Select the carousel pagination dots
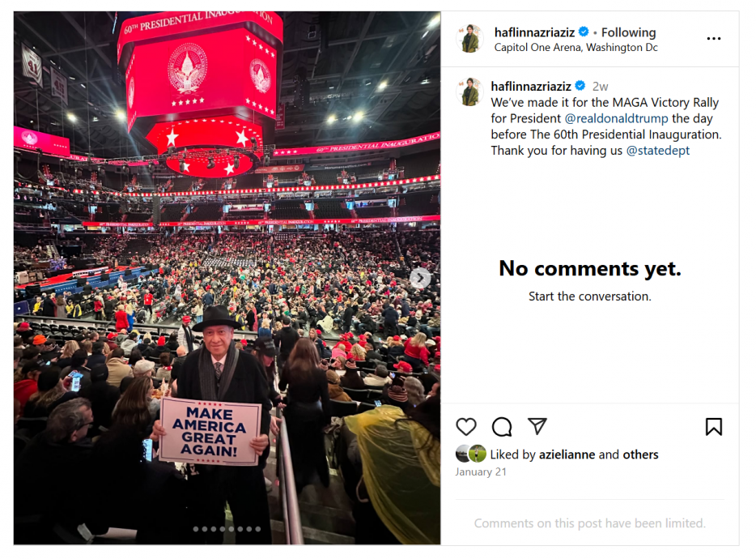This screenshot has width=756, height=559. click(227, 529)
